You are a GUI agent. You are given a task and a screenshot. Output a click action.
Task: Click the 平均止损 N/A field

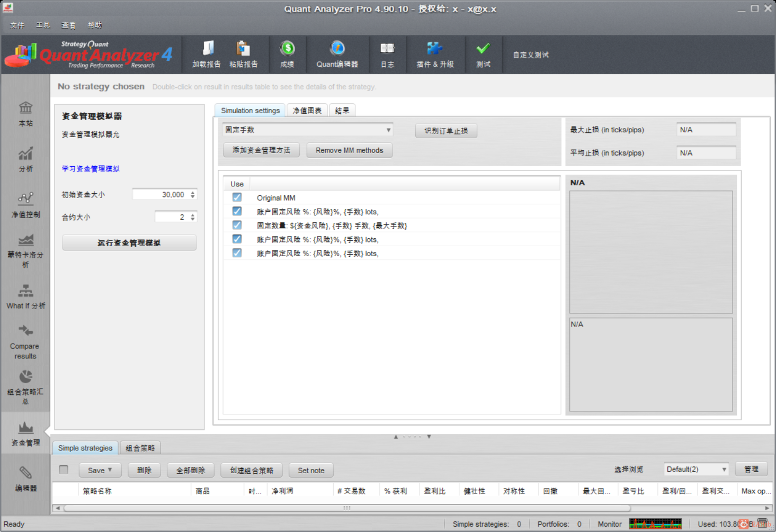click(x=706, y=153)
